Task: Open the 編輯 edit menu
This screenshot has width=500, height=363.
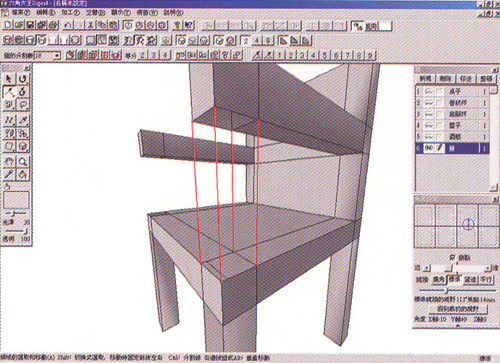Action: tap(45, 13)
